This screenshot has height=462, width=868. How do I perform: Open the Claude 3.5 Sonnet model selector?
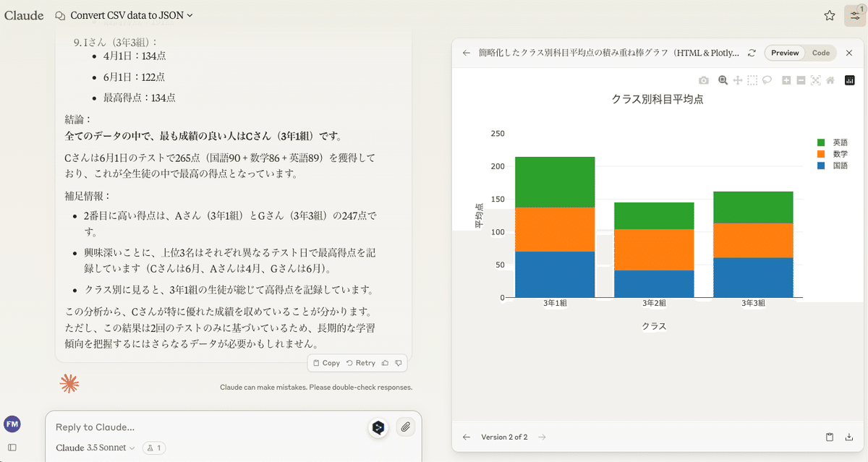coord(95,448)
